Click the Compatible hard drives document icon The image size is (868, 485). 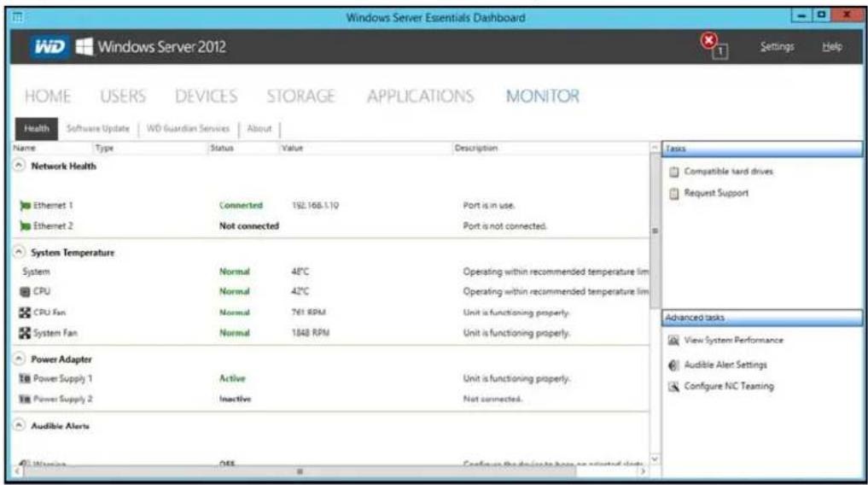point(673,172)
